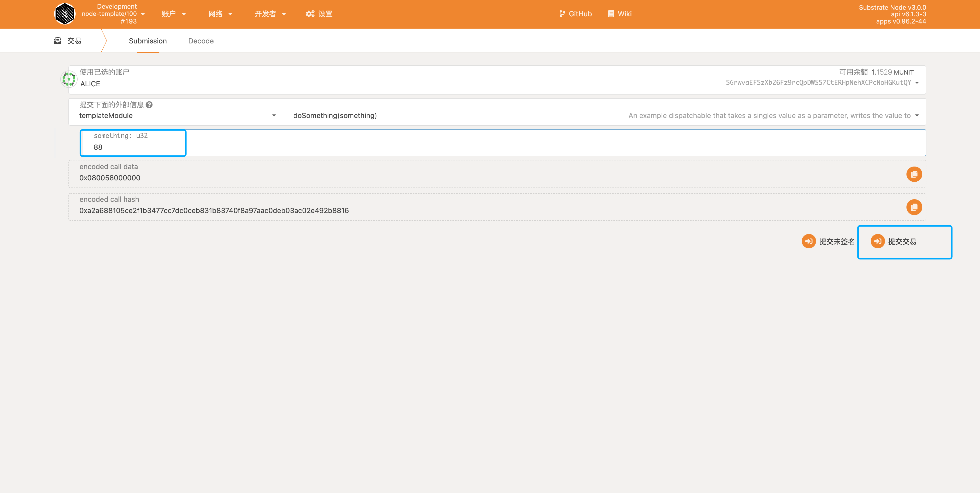The image size is (980, 493).
Task: Open the 开发者 menu
Action: (x=270, y=14)
